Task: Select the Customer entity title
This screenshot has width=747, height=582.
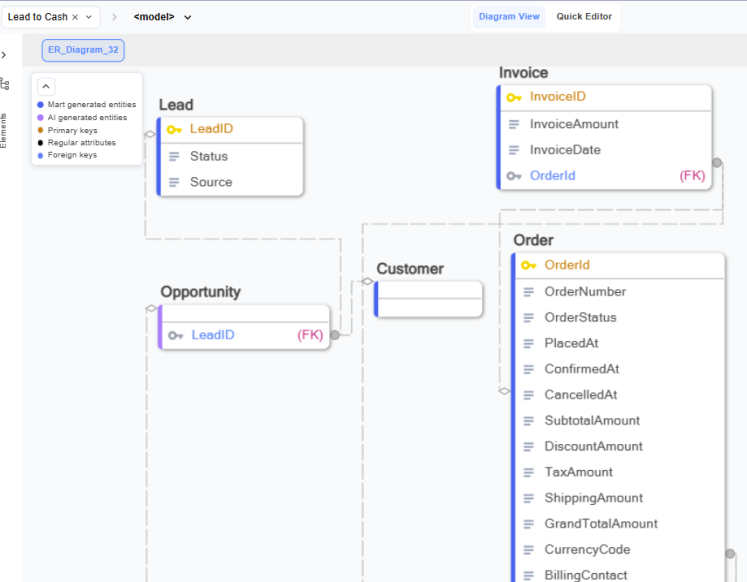Action: click(410, 269)
